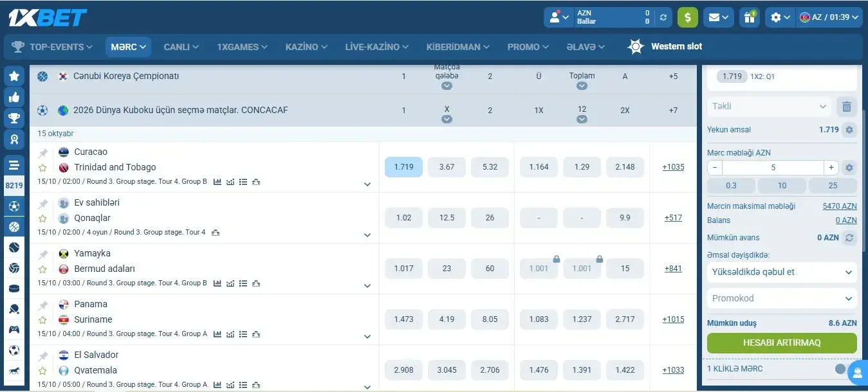
Task: Open the horse racing icon in sidebar
Action: 14,371
